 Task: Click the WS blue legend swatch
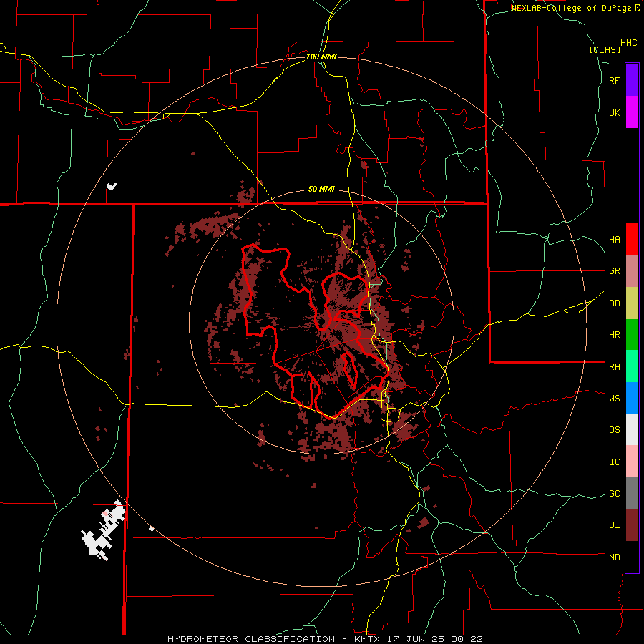click(632, 398)
